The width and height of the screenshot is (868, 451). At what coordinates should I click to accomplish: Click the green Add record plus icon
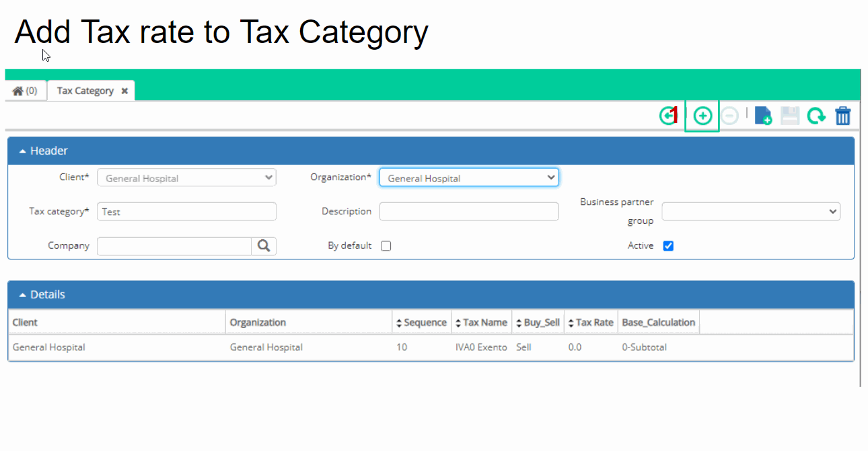702,115
